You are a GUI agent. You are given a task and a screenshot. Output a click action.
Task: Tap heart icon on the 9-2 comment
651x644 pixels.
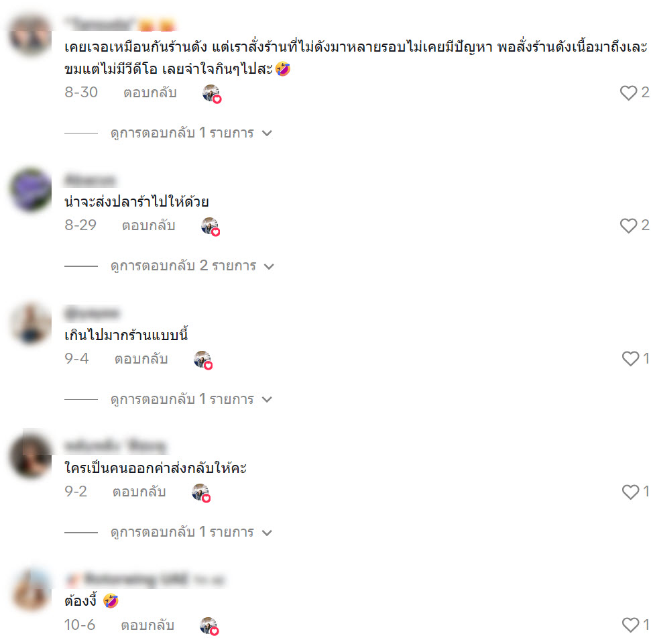point(630,492)
